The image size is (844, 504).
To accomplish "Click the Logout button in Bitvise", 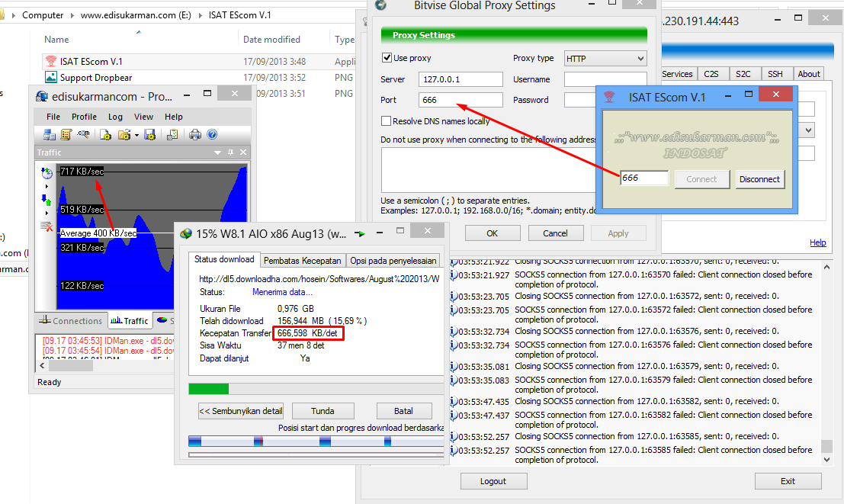I will pos(493,481).
